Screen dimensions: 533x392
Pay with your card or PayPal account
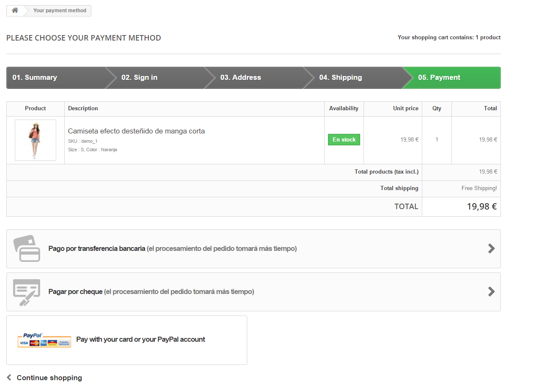click(140, 339)
